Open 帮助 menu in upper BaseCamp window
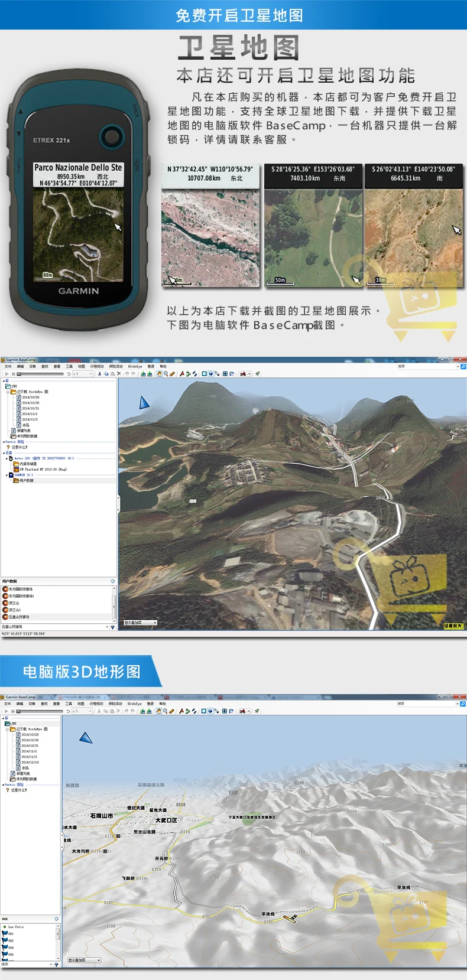This screenshot has height=980, width=467. tap(163, 366)
